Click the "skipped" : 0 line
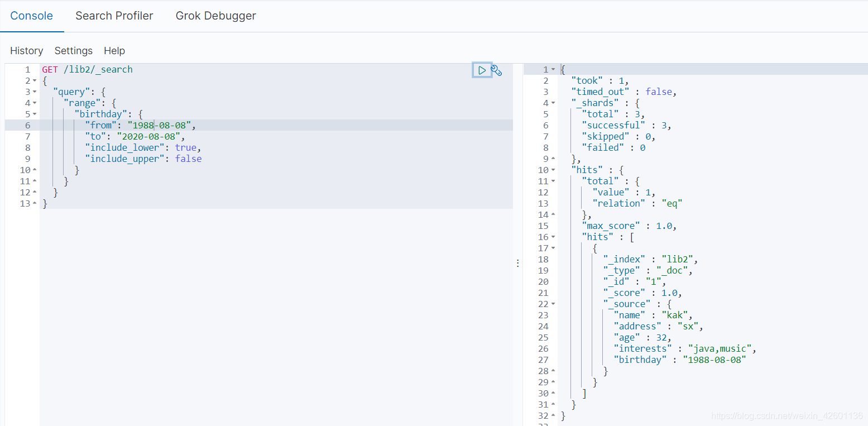Screen dimensions: 868x426 click(618, 136)
